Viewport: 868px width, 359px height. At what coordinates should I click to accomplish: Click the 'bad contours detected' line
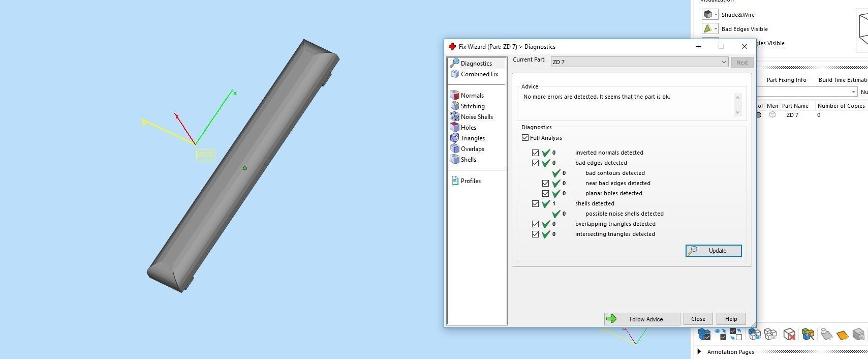pyautogui.click(x=615, y=173)
